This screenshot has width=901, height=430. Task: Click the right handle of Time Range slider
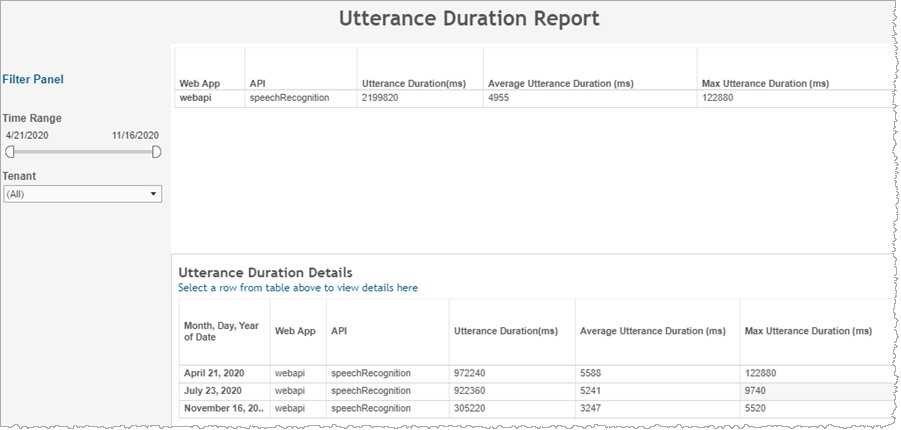tap(156, 152)
